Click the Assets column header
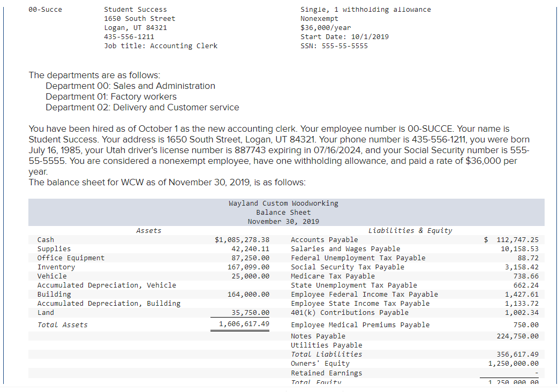This screenshot has height=392, width=558. pyautogui.click(x=149, y=230)
